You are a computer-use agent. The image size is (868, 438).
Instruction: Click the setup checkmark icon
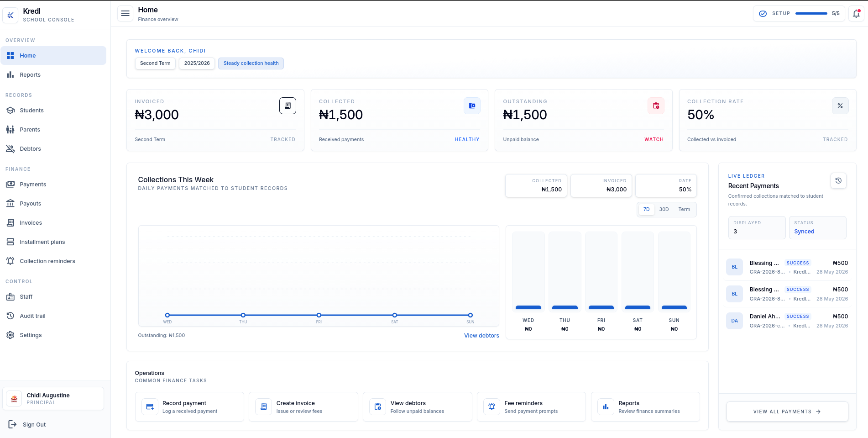tap(763, 14)
